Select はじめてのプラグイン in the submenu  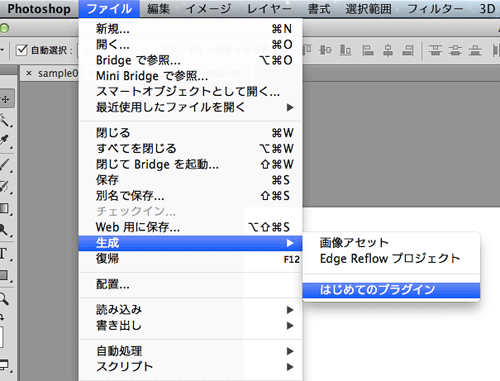391,290
